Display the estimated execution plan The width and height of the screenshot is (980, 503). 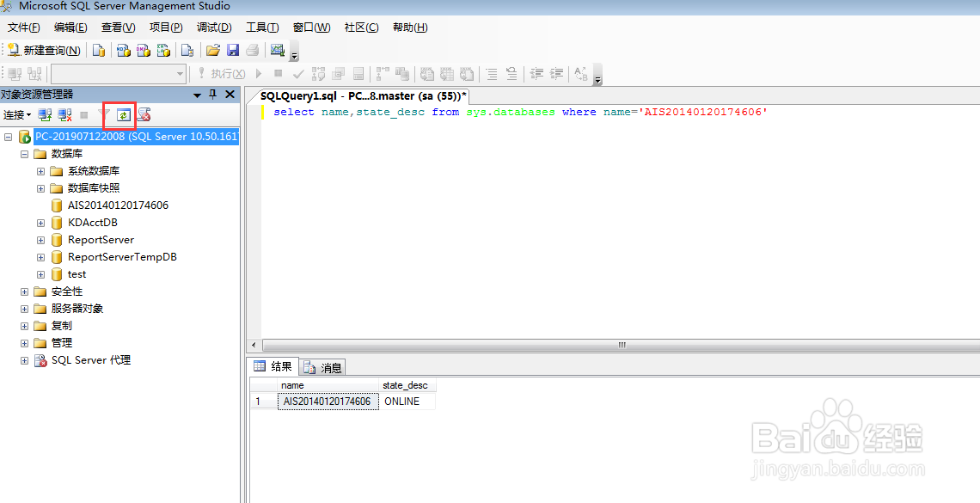[x=318, y=74]
